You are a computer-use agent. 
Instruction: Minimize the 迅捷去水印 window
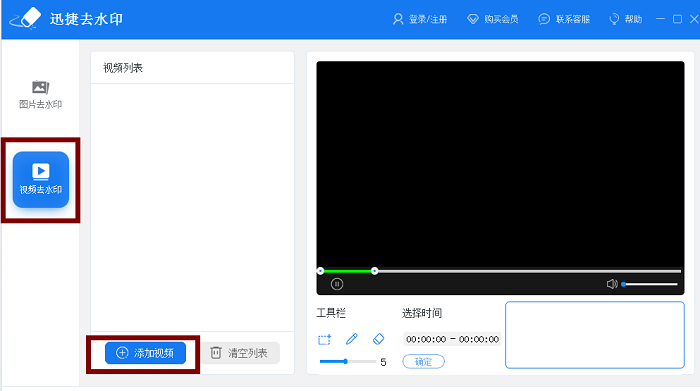point(660,19)
